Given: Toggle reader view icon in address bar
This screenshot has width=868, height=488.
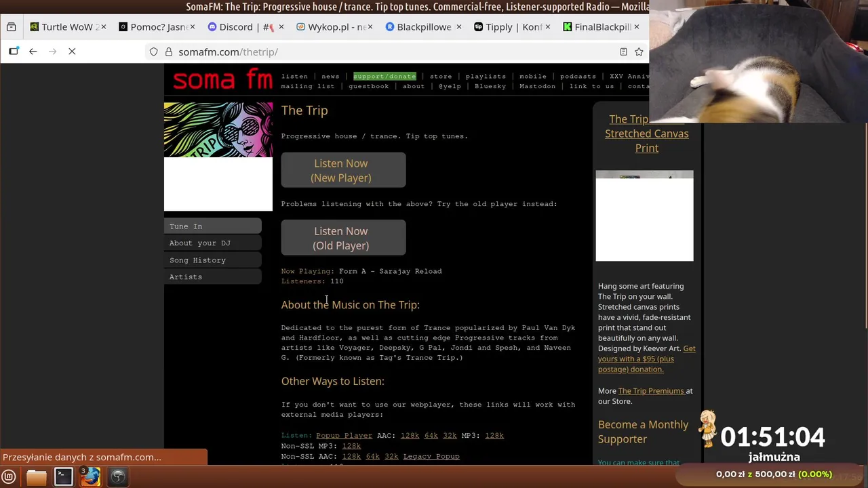Looking at the screenshot, I should pyautogui.click(x=623, y=52).
